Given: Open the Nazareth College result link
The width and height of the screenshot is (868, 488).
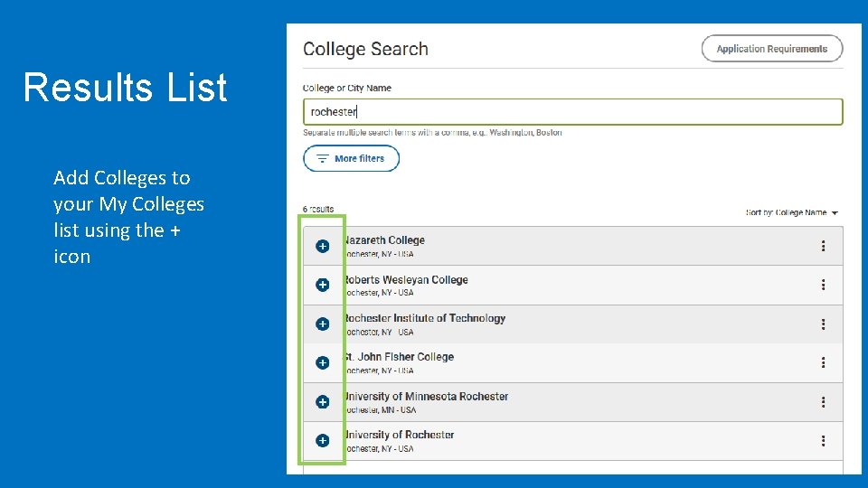Looking at the screenshot, I should 384,240.
